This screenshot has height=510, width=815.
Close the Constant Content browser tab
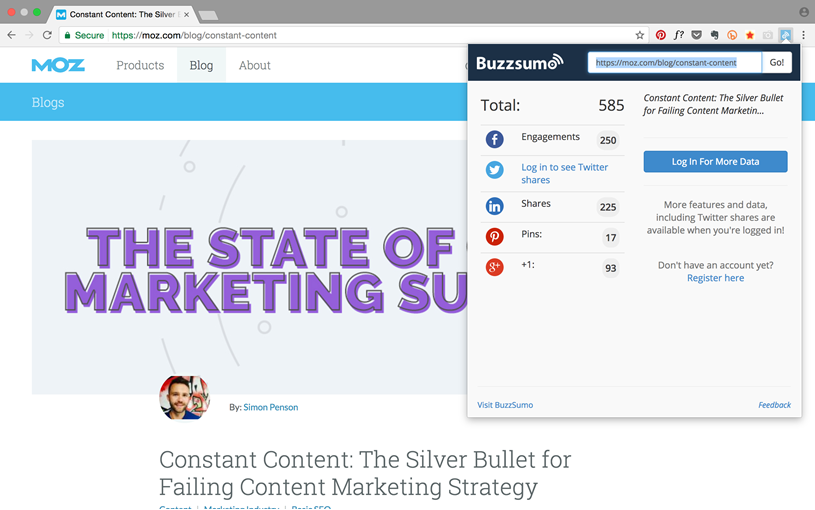point(187,15)
